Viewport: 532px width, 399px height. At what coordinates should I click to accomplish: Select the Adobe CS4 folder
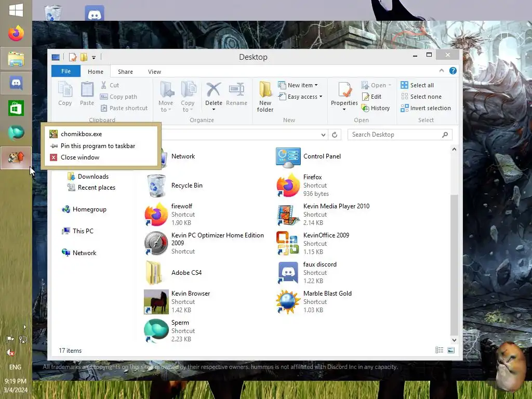pyautogui.click(x=173, y=273)
